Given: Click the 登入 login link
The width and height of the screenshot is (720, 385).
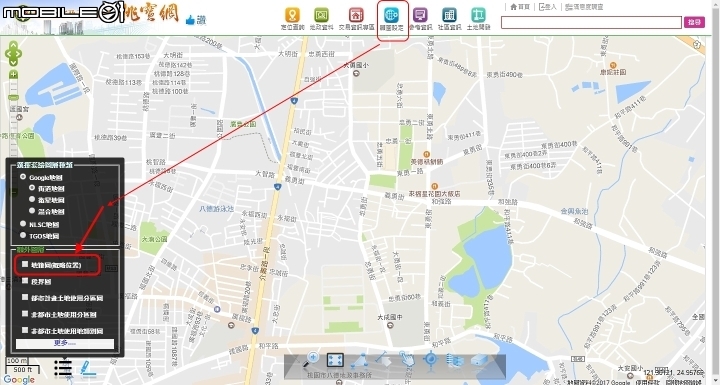Looking at the screenshot, I should point(548,7).
